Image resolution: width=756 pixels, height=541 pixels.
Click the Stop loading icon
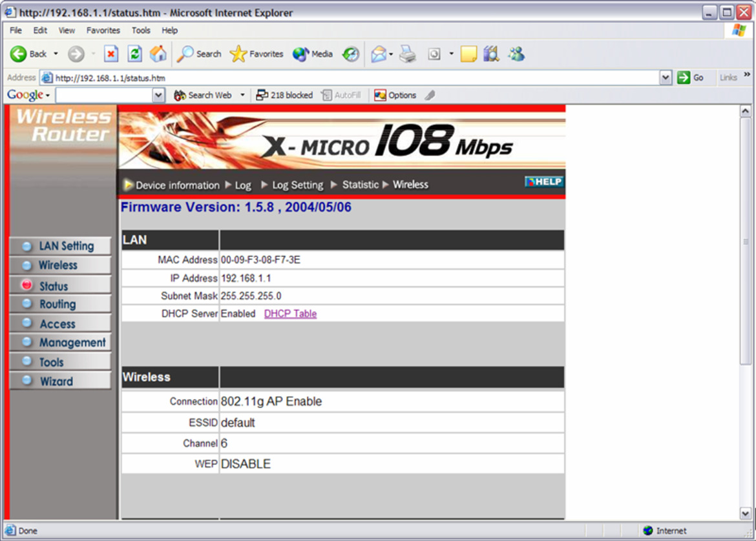pyautogui.click(x=111, y=54)
